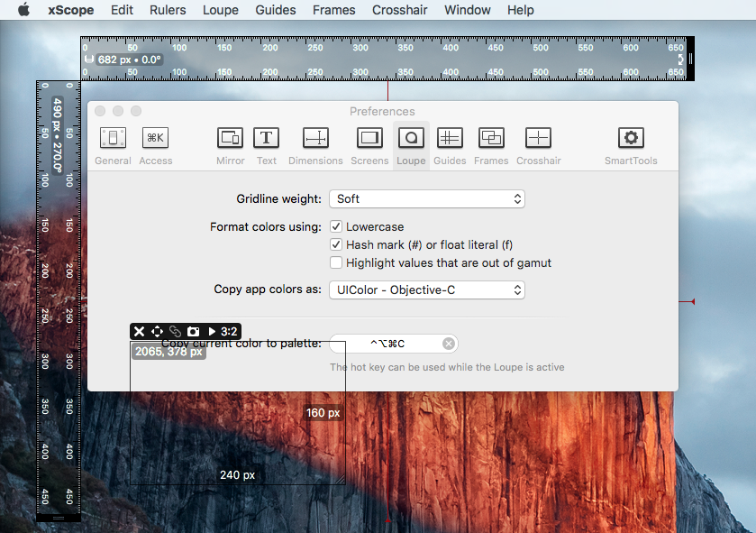Viewport: 756px width, 533px height.
Task: Open the Screens preferences pane
Action: coord(369,146)
